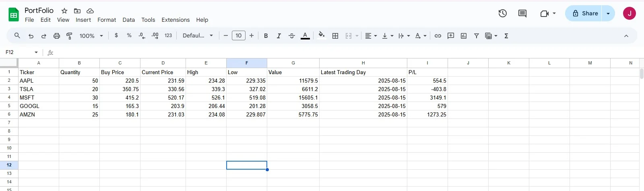Open text rotation dropdown
This screenshot has width=644, height=191.
[x=421, y=36]
